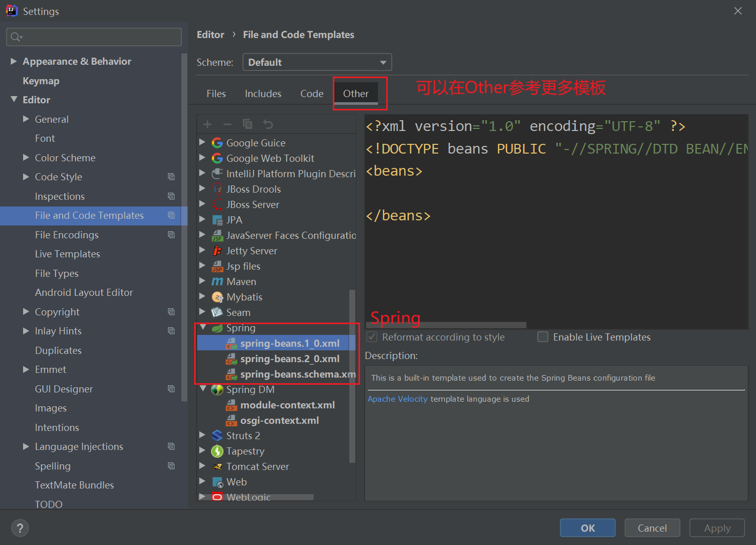
Task: Click the Struts 2 icon
Action: point(217,436)
